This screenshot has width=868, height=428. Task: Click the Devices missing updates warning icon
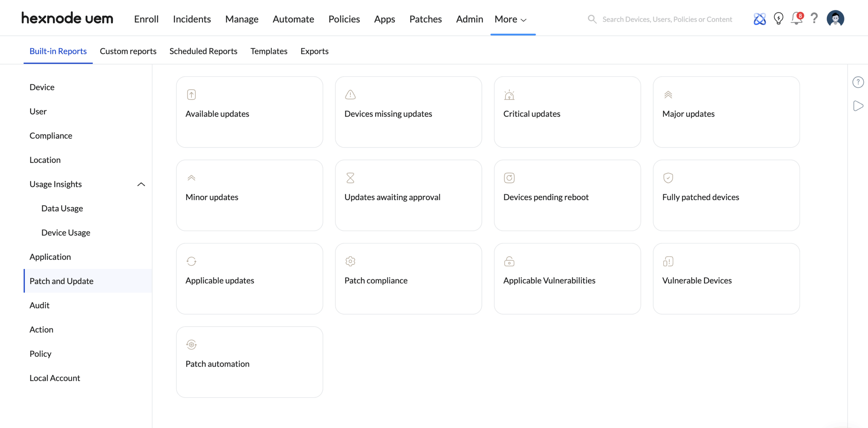click(350, 94)
